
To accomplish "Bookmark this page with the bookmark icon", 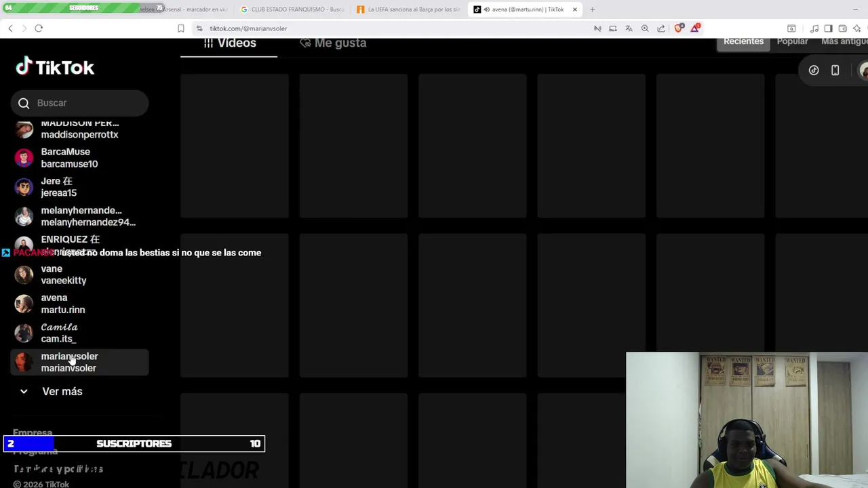I will point(181,28).
